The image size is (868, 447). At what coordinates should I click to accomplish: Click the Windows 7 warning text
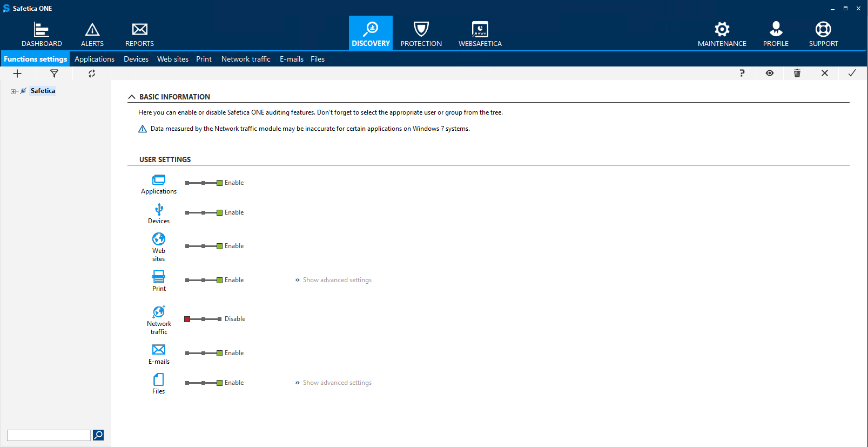(310, 129)
